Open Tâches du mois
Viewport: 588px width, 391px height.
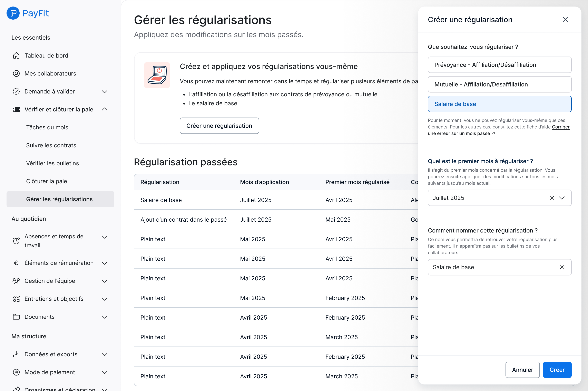pyautogui.click(x=60, y=127)
